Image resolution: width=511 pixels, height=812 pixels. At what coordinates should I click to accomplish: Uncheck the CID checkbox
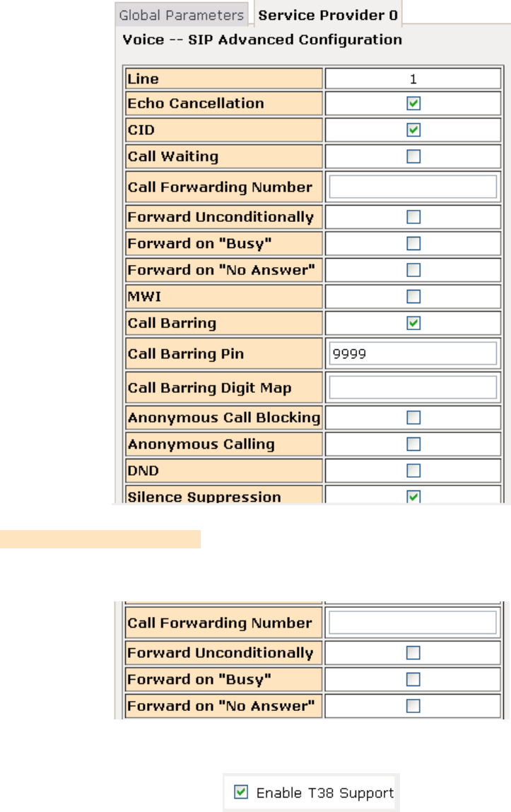(x=414, y=130)
